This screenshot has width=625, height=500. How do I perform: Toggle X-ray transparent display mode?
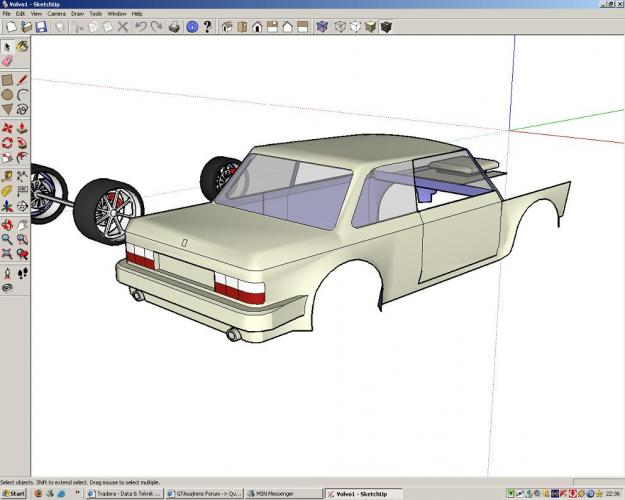[322, 27]
